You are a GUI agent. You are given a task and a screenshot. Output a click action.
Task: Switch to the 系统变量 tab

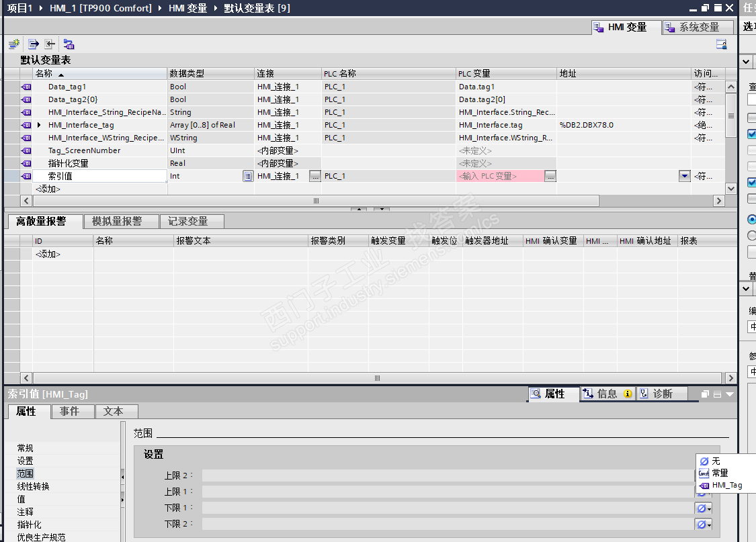tap(698, 28)
